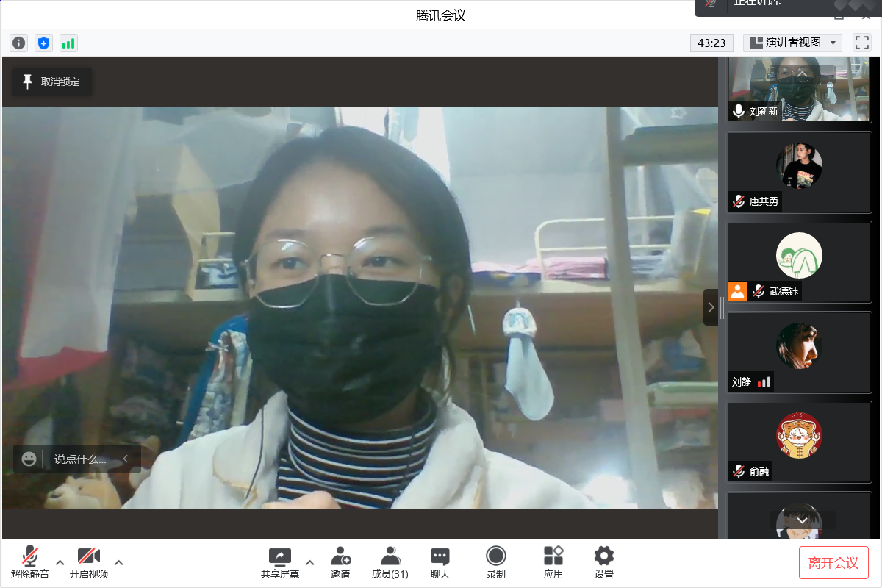
Task: Open the 演讲者视图 view dropdown
Action: [792, 43]
